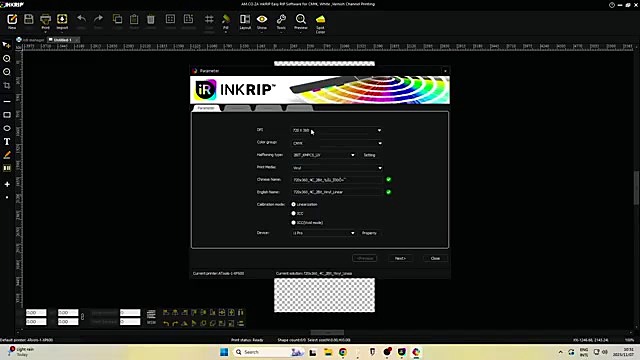Click the Chinese Name input field

point(337,180)
